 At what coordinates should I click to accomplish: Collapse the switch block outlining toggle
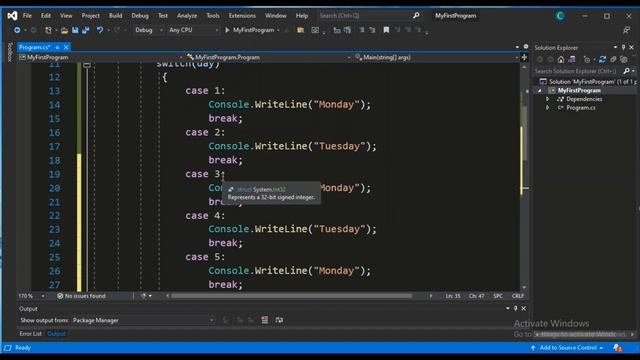87,65
